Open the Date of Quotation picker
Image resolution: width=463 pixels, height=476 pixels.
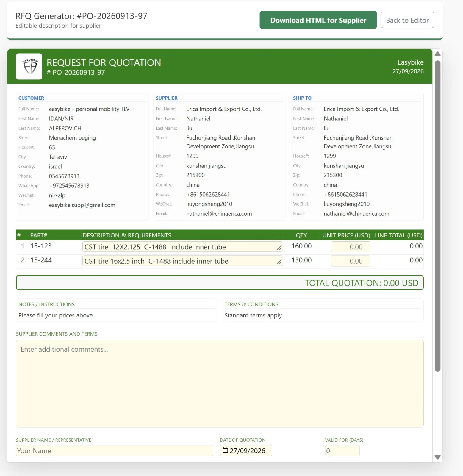point(246,450)
